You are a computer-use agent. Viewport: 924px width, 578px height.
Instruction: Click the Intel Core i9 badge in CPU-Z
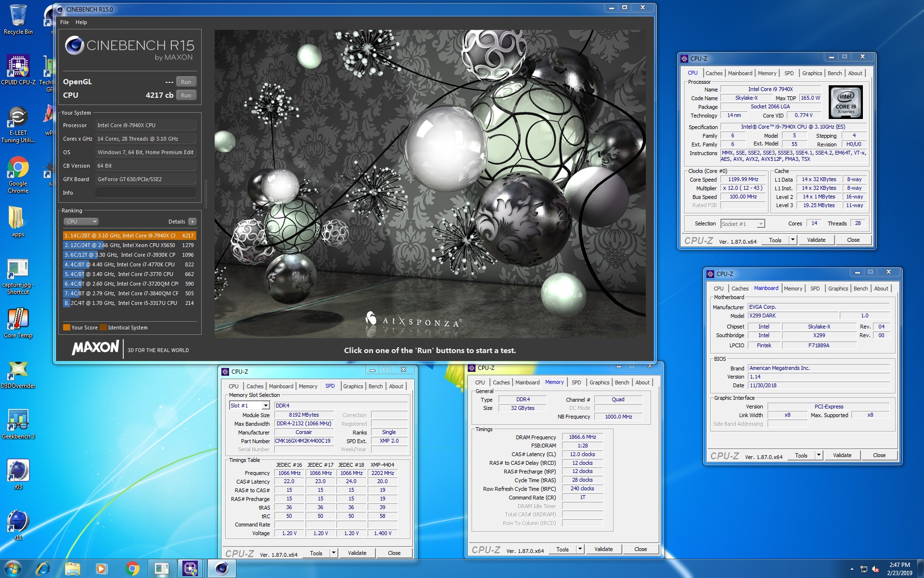coord(846,102)
